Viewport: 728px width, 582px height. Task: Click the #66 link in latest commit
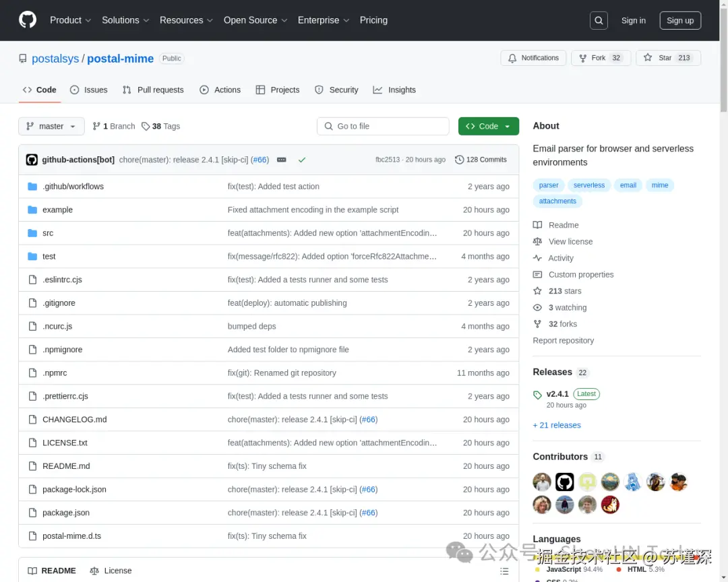pos(260,160)
